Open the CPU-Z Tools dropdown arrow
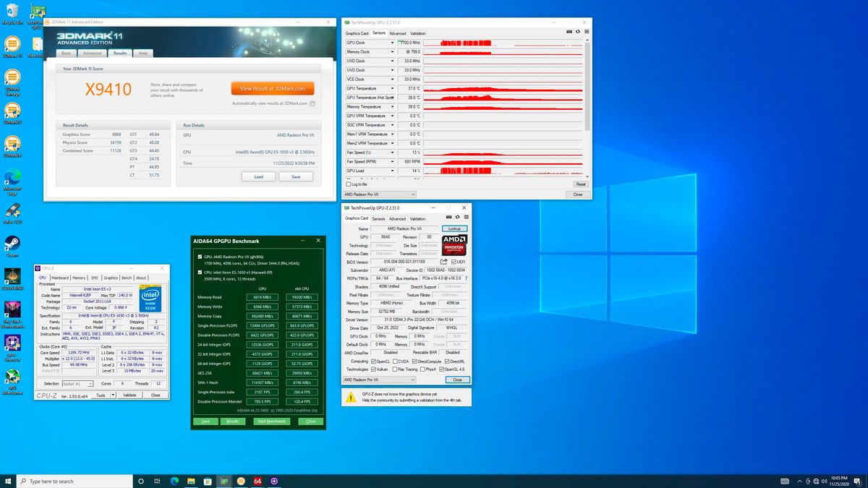The image size is (868, 488). (111, 395)
